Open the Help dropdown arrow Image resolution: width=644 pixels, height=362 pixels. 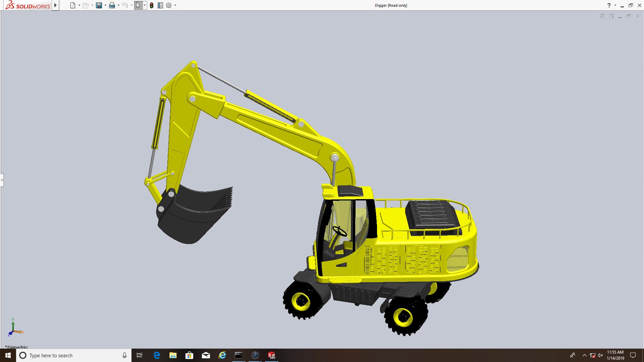(x=615, y=5)
